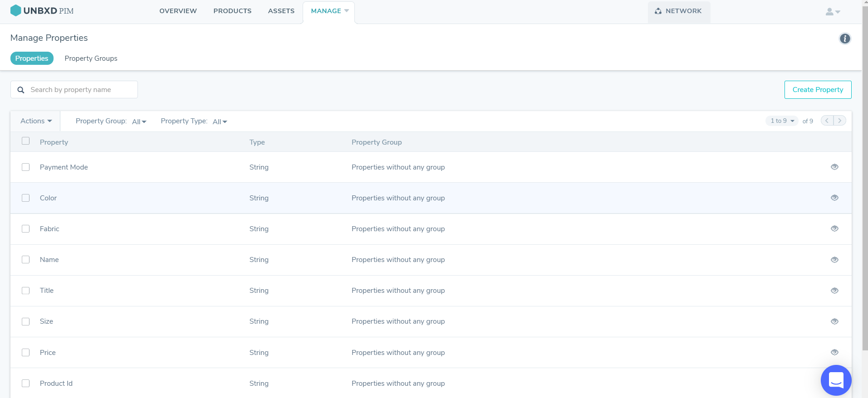This screenshot has width=868, height=398.
Task: Open the chat support bubble
Action: (836, 380)
